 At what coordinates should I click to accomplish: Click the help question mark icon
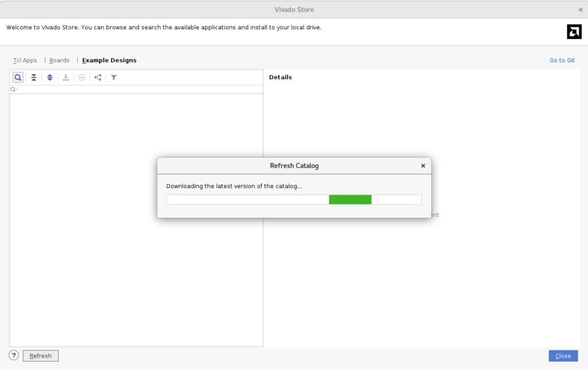[14, 355]
